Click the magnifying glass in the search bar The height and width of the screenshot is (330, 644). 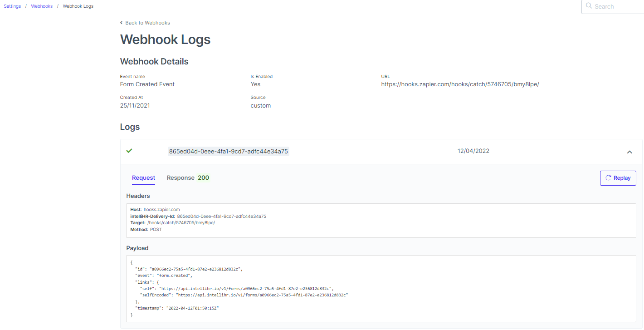[x=589, y=6]
